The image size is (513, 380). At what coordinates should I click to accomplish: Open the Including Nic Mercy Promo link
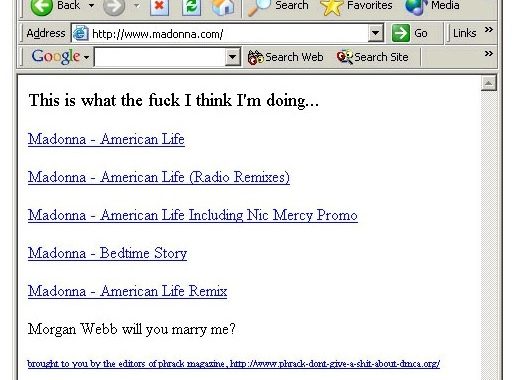point(193,215)
